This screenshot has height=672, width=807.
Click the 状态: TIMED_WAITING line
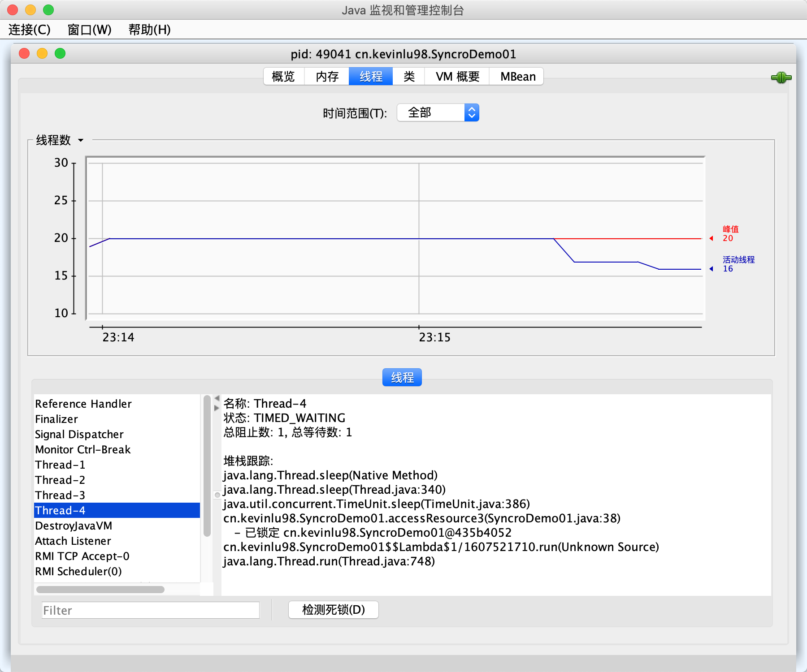click(284, 418)
